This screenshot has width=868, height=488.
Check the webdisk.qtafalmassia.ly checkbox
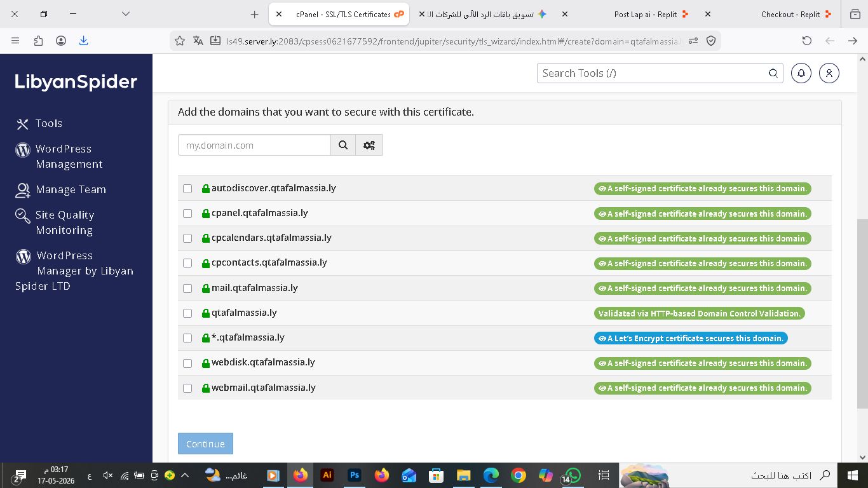187,363
